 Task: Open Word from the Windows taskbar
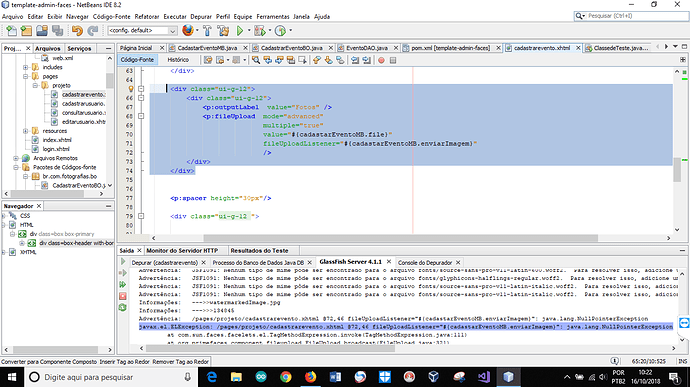point(335,377)
